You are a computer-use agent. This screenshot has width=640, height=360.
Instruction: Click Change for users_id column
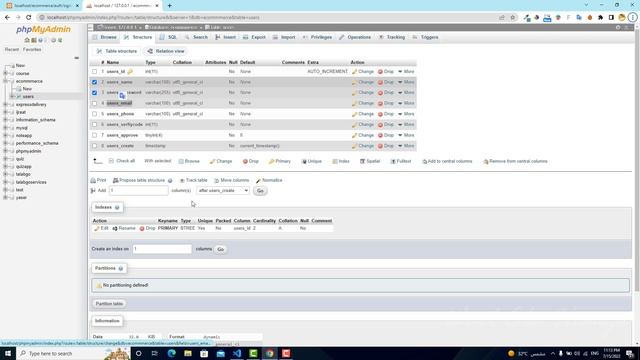[363, 71]
